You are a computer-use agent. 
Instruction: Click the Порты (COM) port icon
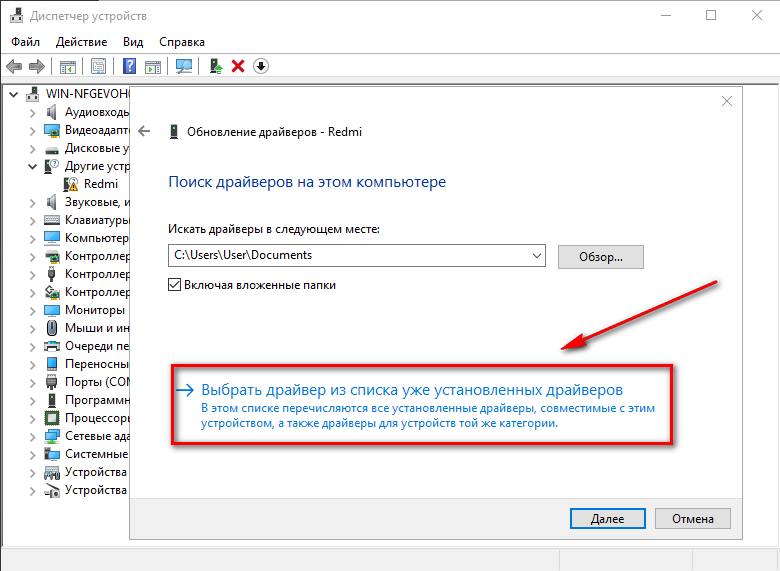point(52,382)
